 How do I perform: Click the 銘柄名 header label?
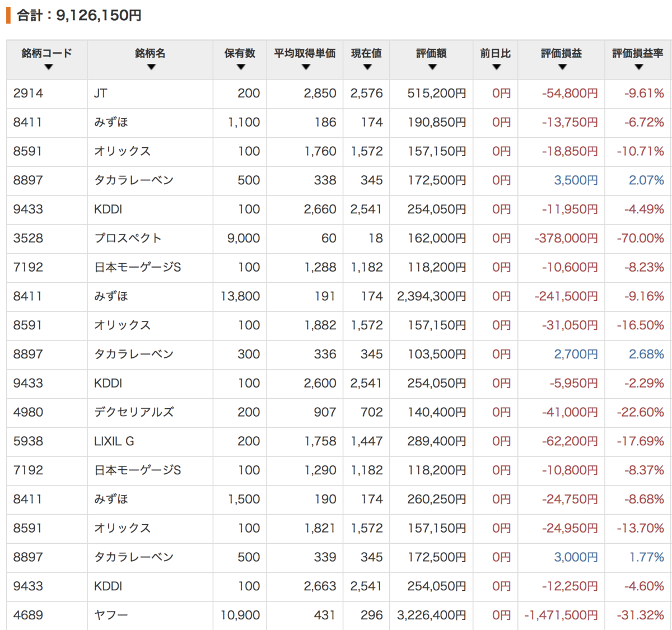pyautogui.click(x=150, y=53)
